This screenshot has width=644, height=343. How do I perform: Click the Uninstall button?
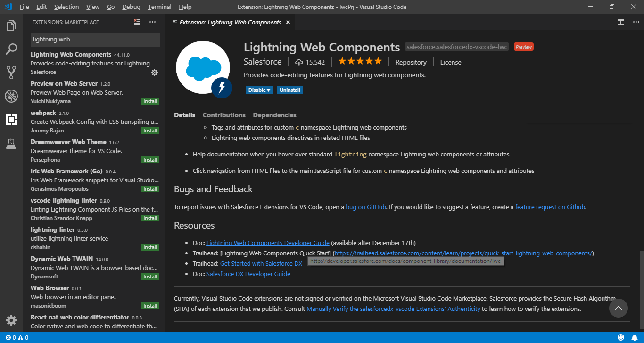[290, 90]
